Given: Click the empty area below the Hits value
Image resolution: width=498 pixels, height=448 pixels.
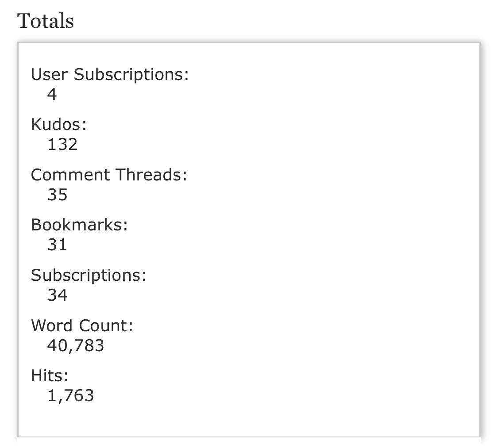Looking at the screenshot, I should 248,420.
